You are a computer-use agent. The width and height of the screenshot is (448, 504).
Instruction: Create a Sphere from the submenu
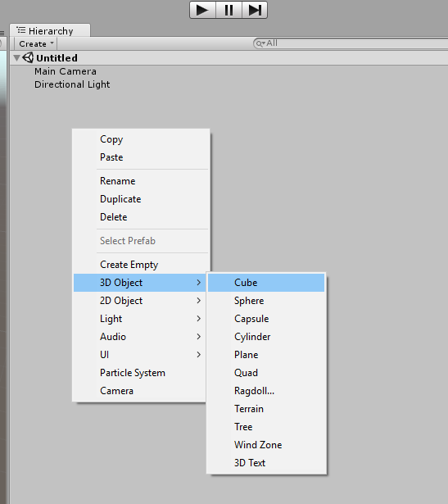click(x=266, y=301)
